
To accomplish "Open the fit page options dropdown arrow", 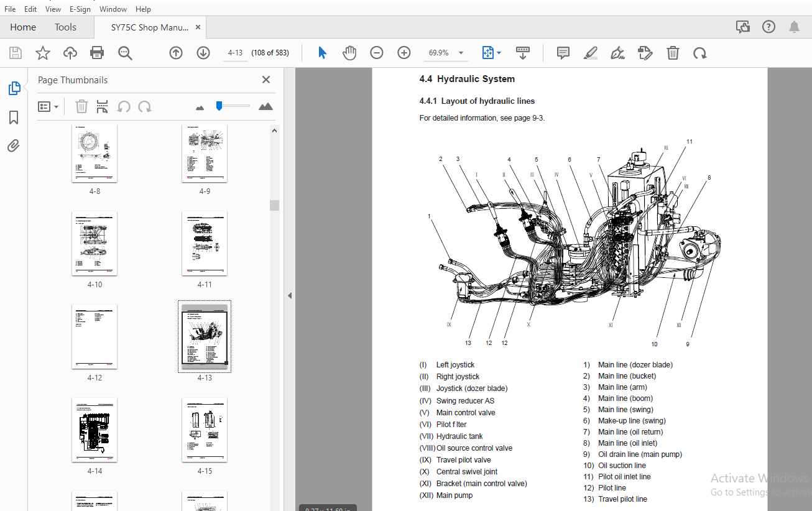I will pos(499,53).
